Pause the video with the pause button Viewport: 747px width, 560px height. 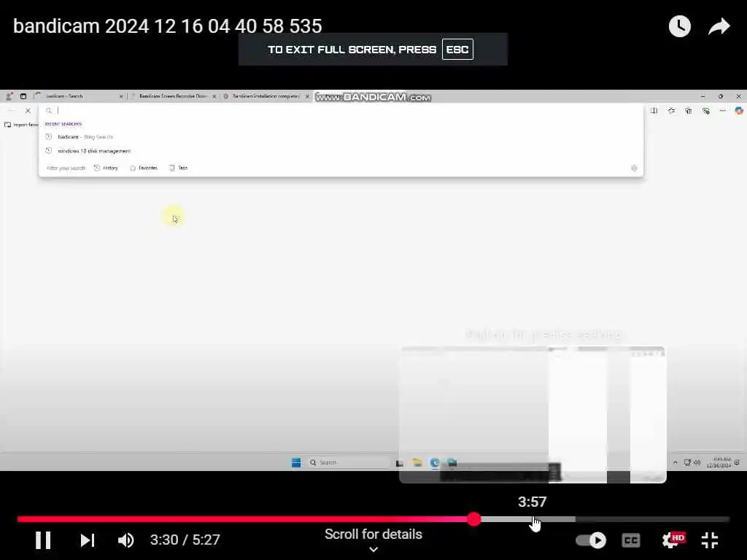43,540
